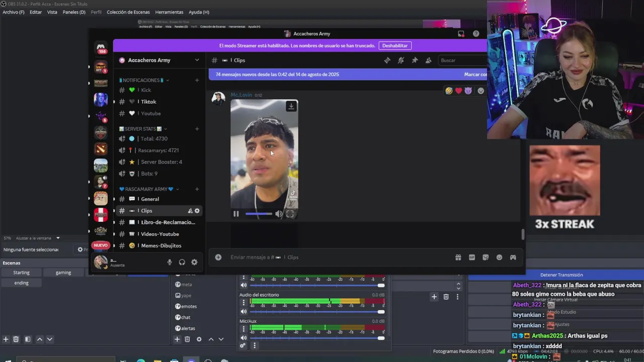
Task: Open the gift icon in message bar
Action: tap(458, 257)
